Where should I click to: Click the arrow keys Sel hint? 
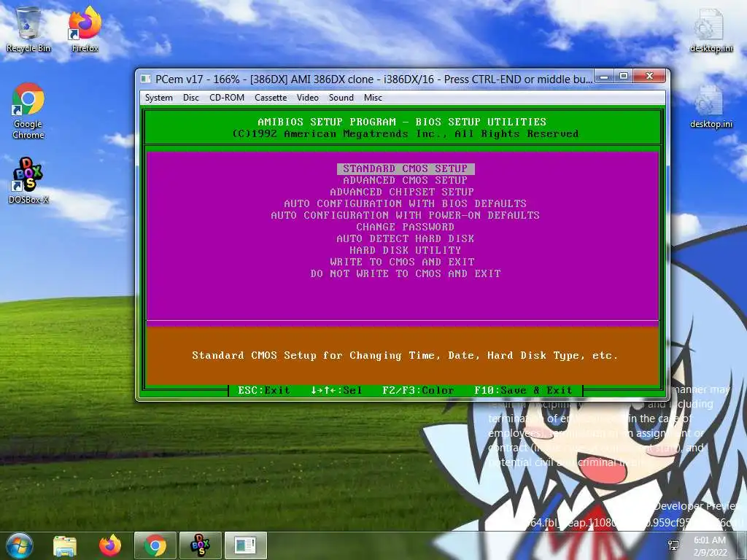(336, 391)
